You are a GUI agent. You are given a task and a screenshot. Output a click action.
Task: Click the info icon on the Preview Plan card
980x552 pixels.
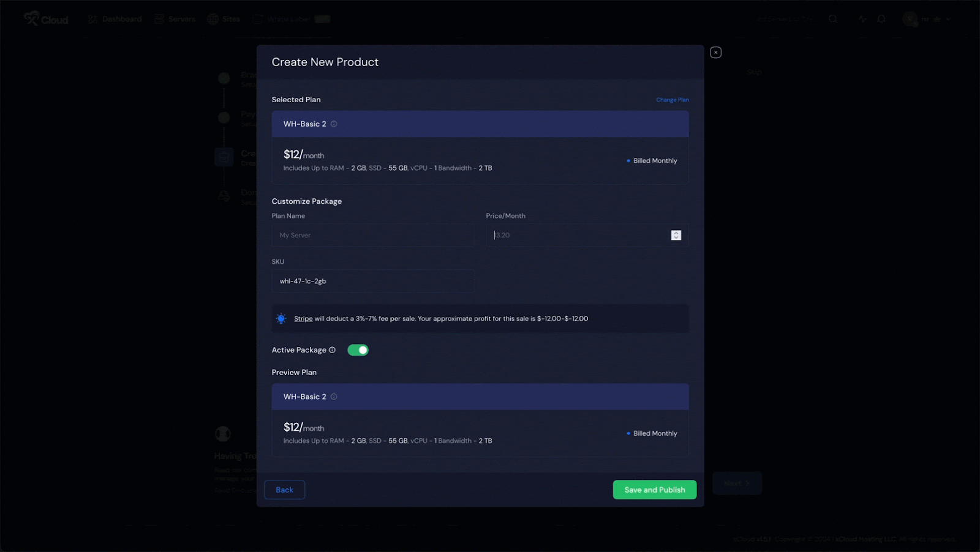click(334, 397)
